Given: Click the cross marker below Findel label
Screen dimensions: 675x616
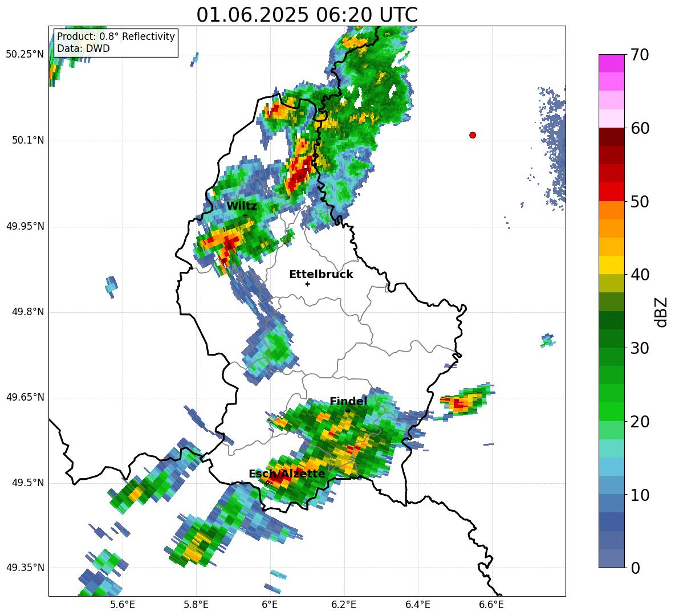Looking at the screenshot, I should click(x=348, y=411).
